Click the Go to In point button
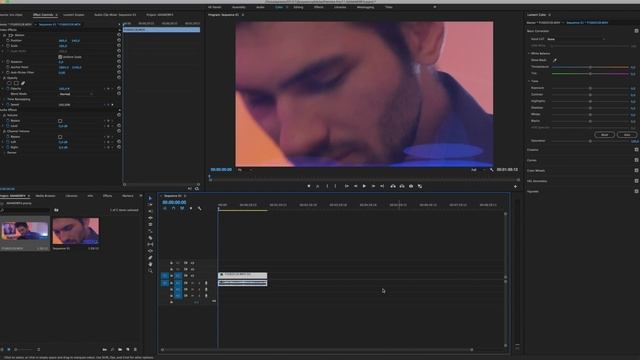The width and height of the screenshot is (640, 360). (347, 186)
